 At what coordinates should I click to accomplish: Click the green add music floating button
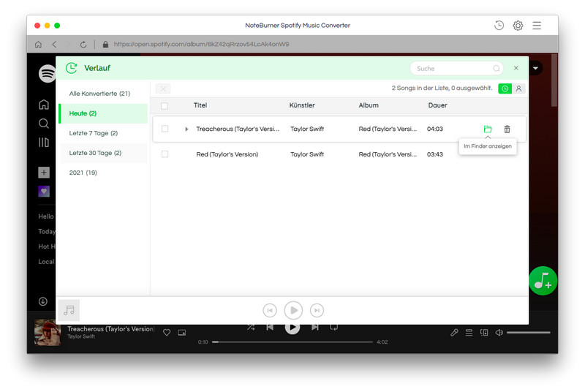pos(543,281)
